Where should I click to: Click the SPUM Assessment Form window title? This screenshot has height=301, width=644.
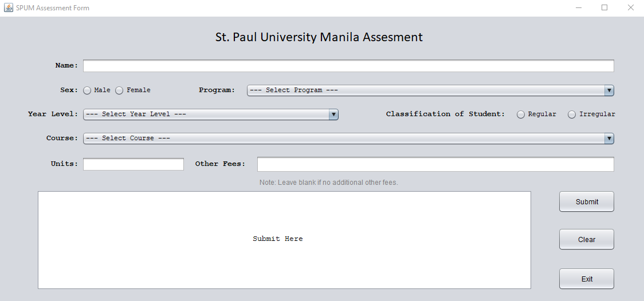tap(53, 8)
